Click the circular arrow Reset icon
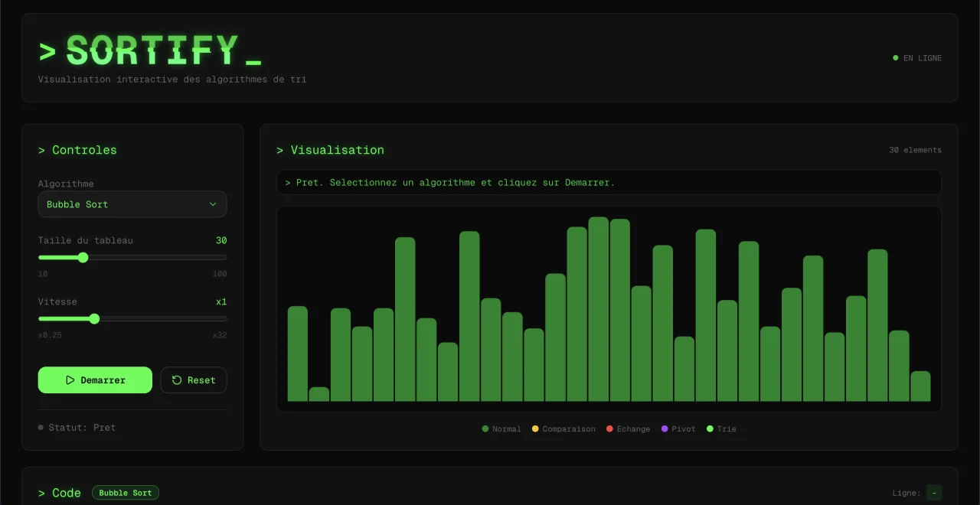 (x=177, y=380)
